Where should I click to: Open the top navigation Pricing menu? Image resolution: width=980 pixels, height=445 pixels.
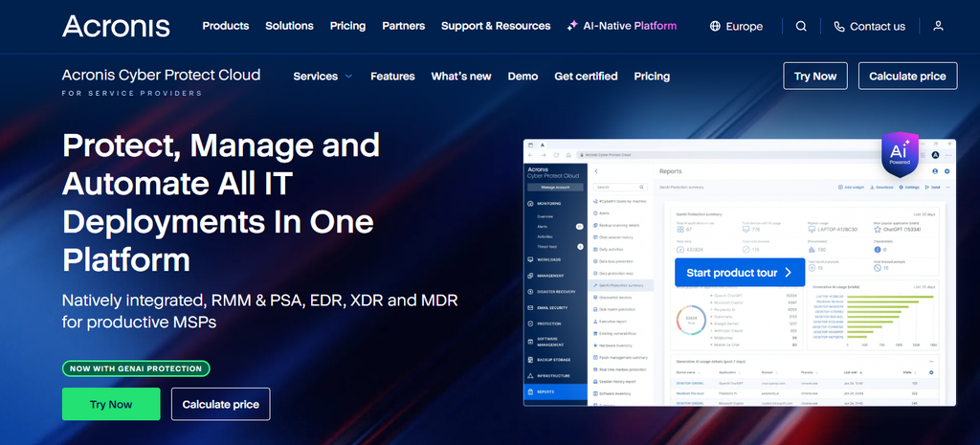point(347,26)
